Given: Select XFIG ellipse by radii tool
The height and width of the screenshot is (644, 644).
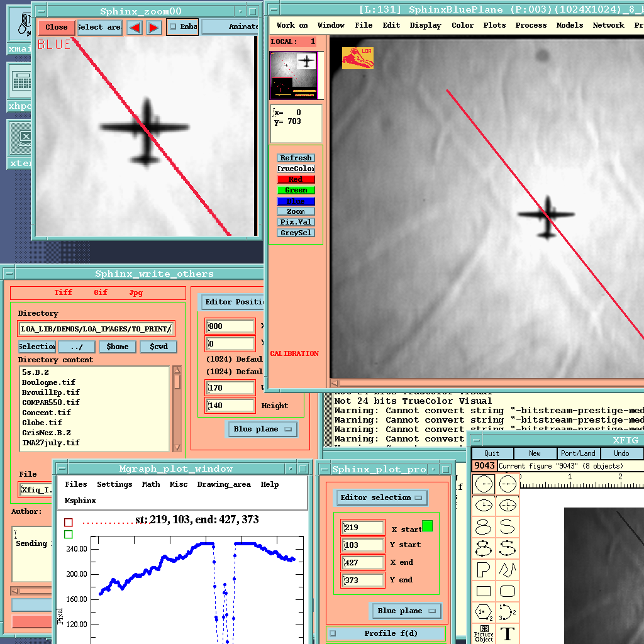Looking at the screenshot, I should click(484, 505).
